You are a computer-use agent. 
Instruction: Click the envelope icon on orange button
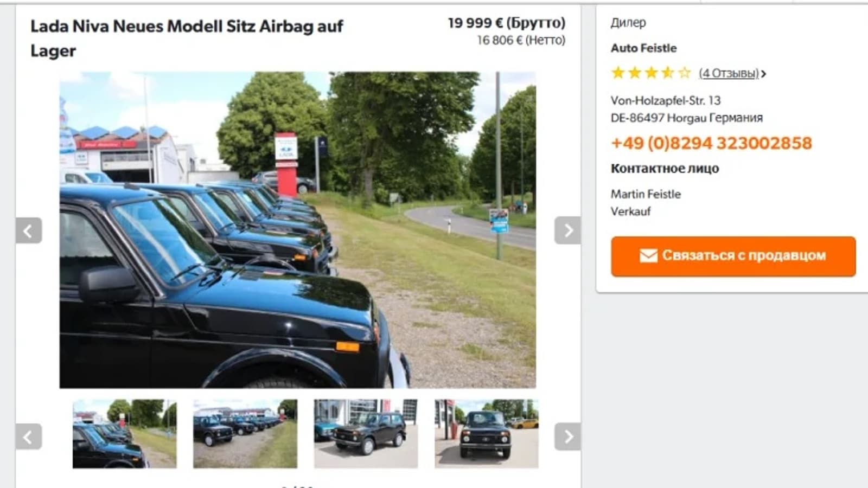[648, 256]
